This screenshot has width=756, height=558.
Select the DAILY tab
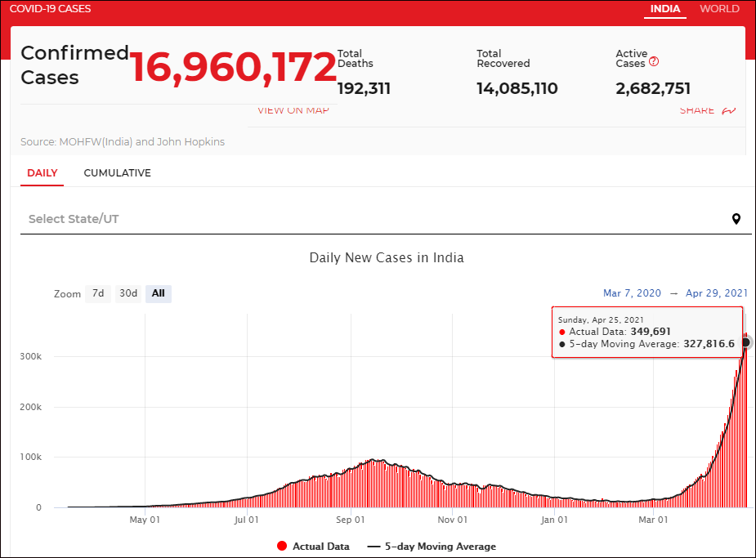42,173
